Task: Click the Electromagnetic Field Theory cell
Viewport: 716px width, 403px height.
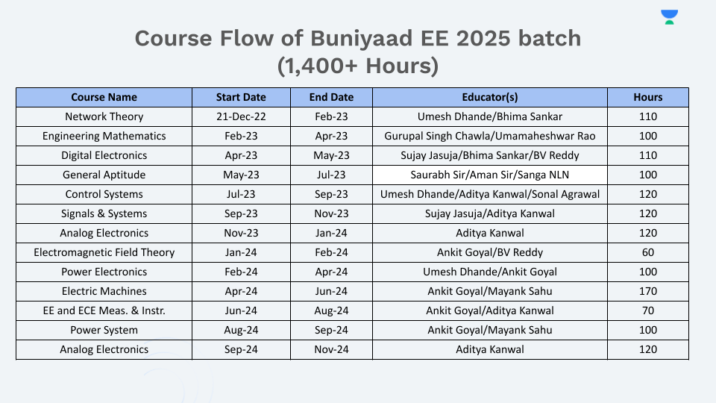Action: tap(104, 252)
